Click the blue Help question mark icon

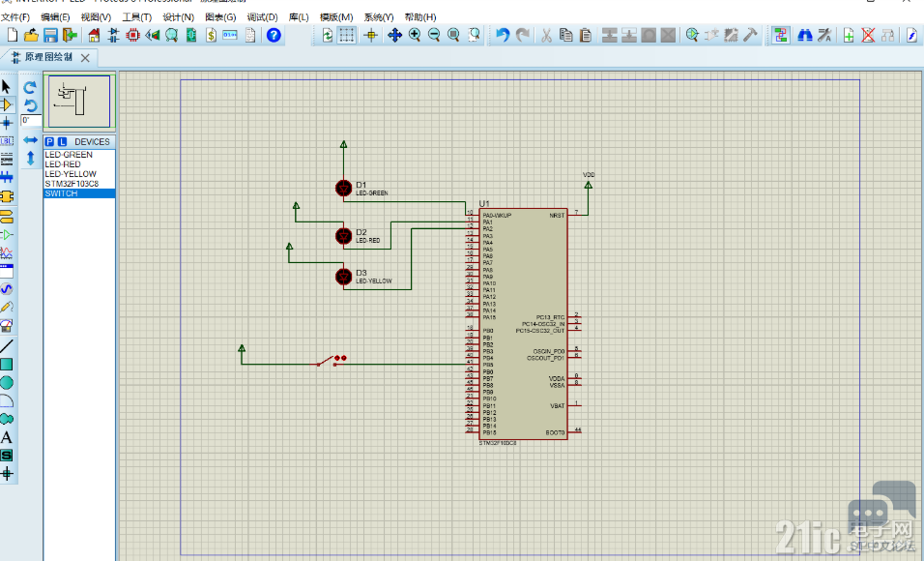274,35
